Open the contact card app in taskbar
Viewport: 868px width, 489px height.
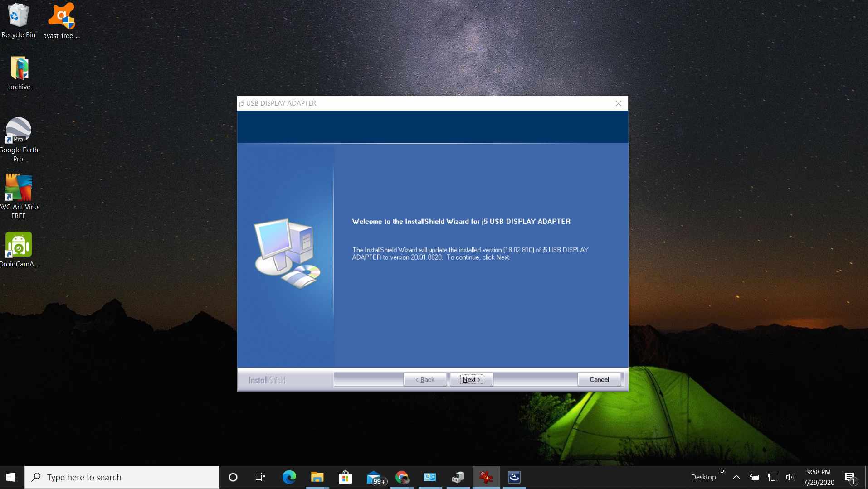(430, 477)
